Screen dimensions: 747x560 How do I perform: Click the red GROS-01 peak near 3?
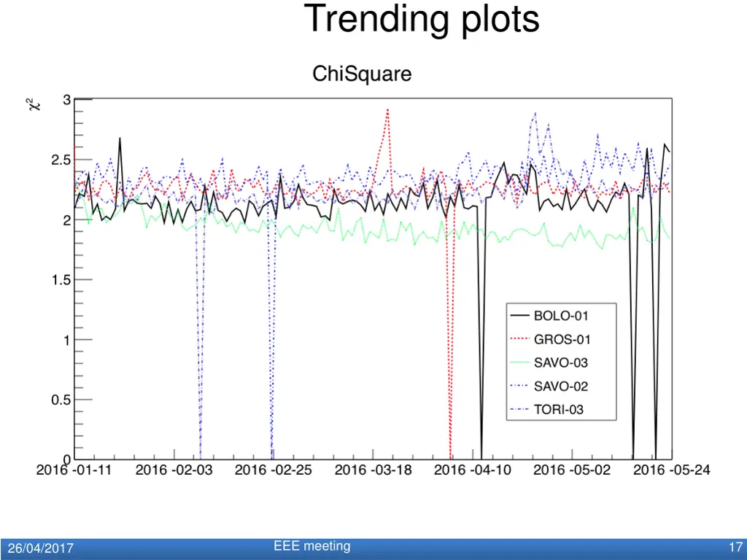[x=387, y=111]
